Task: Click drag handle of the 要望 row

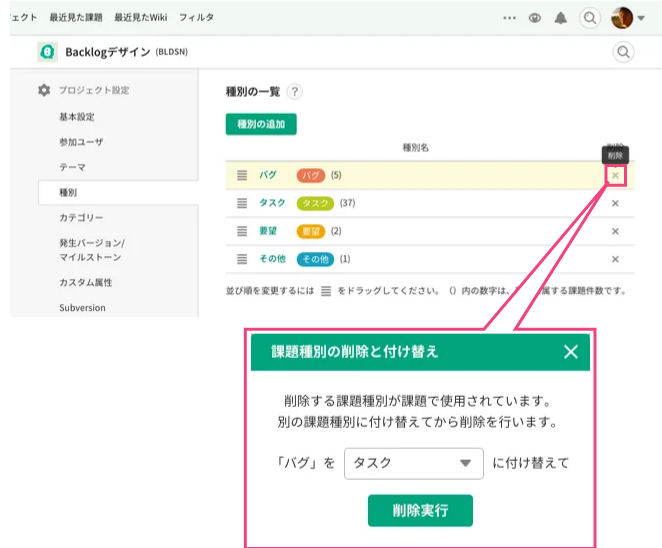Action: [242, 231]
